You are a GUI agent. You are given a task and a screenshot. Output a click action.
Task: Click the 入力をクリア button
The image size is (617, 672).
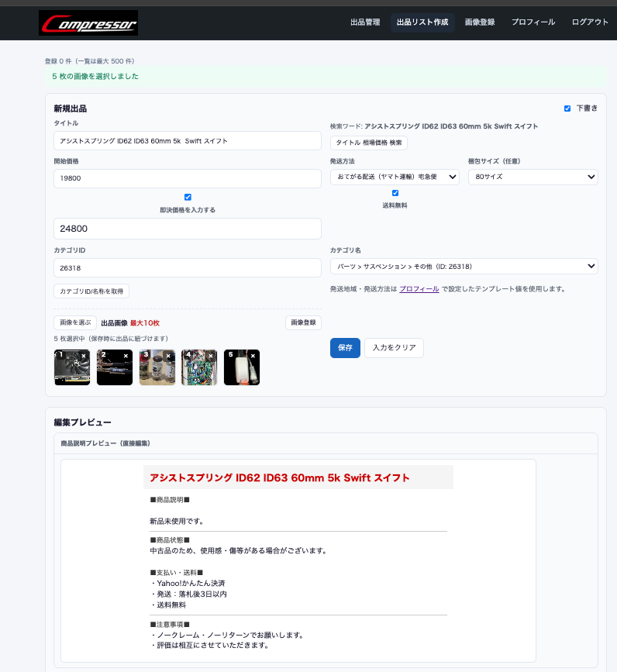395,347
